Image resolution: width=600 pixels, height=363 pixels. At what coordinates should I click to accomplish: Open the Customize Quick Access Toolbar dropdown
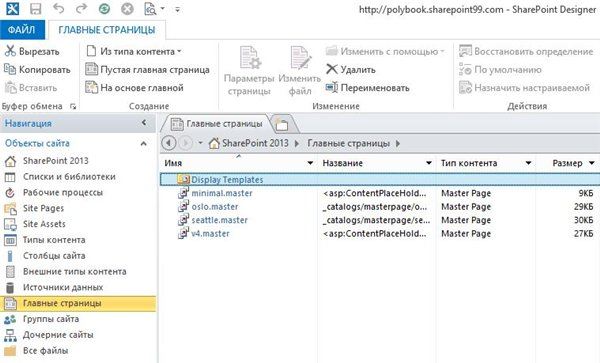click(177, 9)
